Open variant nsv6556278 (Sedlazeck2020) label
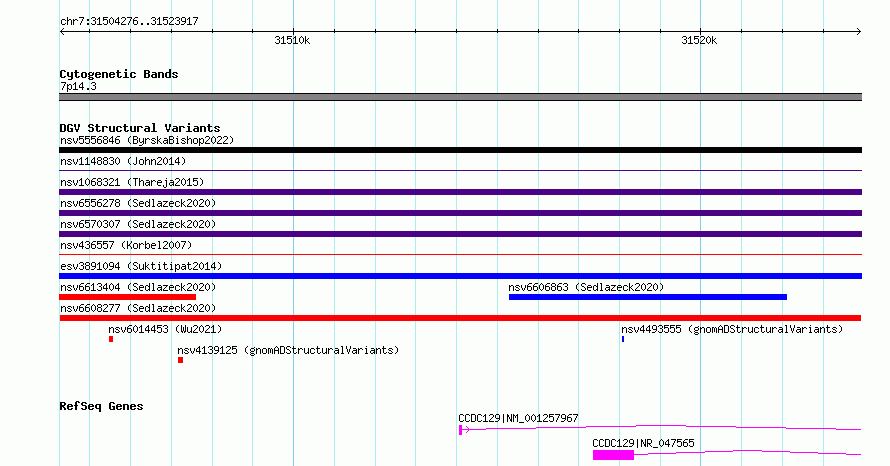890x466 pixels. coord(138,203)
